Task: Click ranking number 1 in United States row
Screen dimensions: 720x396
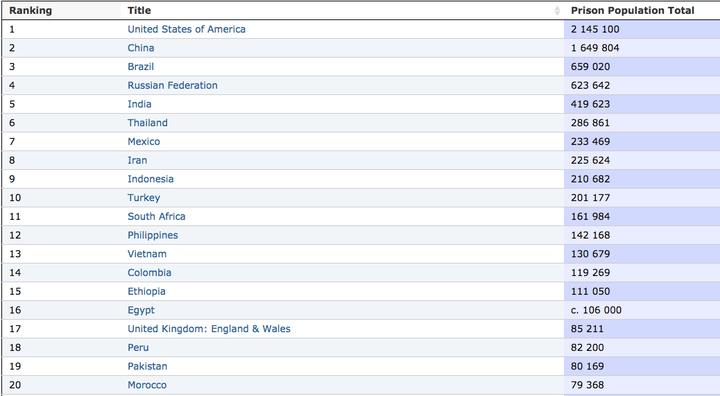Action: click(x=12, y=29)
